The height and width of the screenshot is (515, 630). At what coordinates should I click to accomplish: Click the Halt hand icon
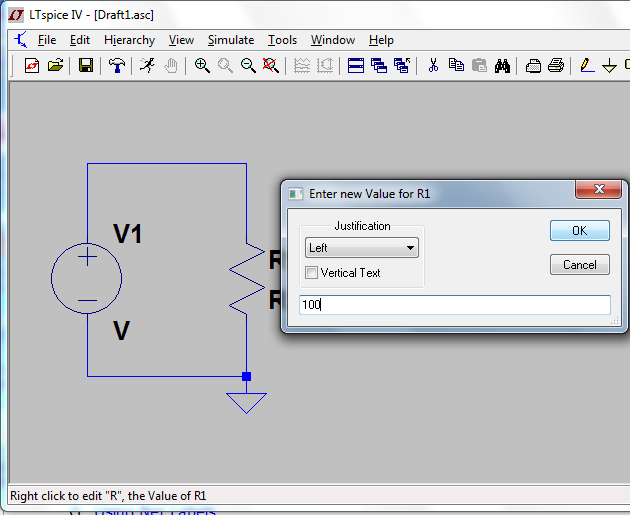171,65
